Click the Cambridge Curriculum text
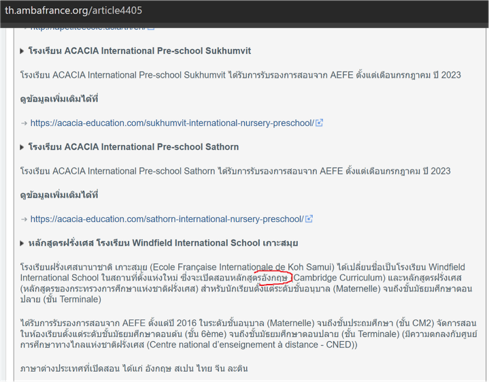 (x=339, y=278)
